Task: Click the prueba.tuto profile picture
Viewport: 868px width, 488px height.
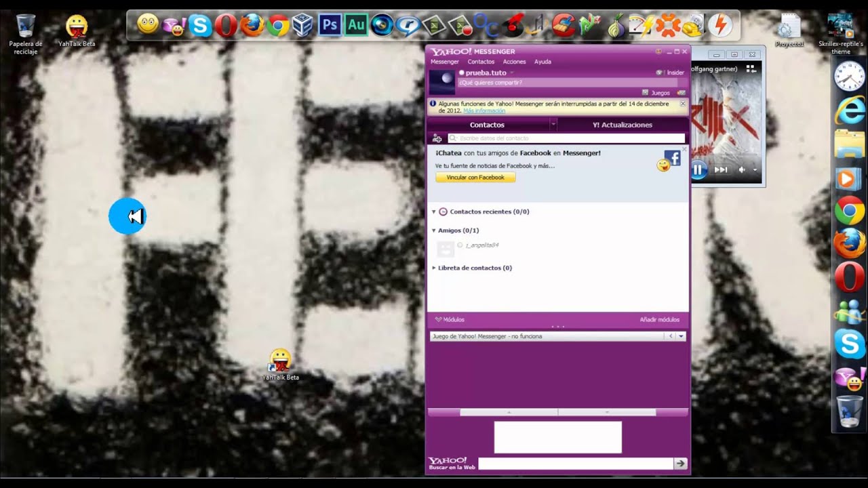Action: click(x=441, y=82)
